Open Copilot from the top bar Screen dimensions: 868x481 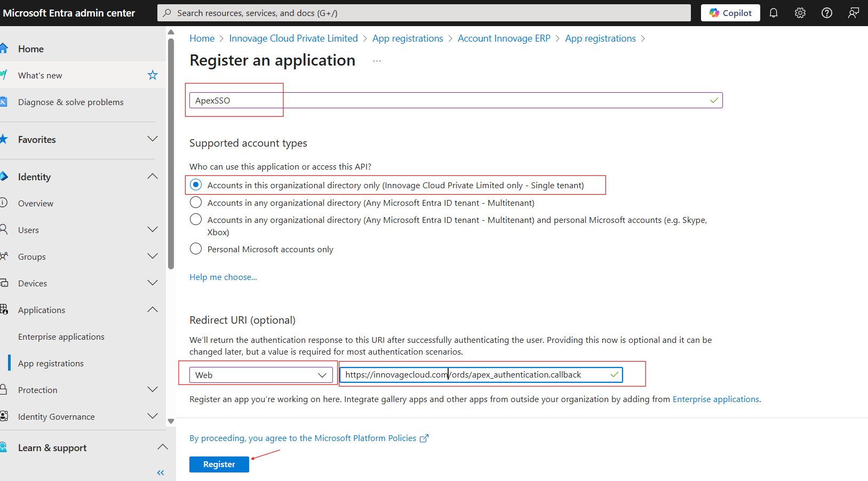[730, 12]
